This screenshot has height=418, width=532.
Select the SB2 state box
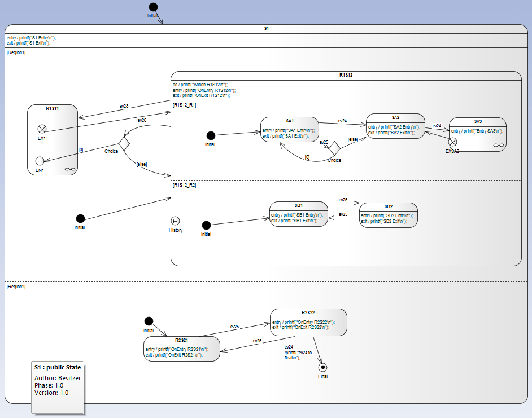(x=388, y=215)
